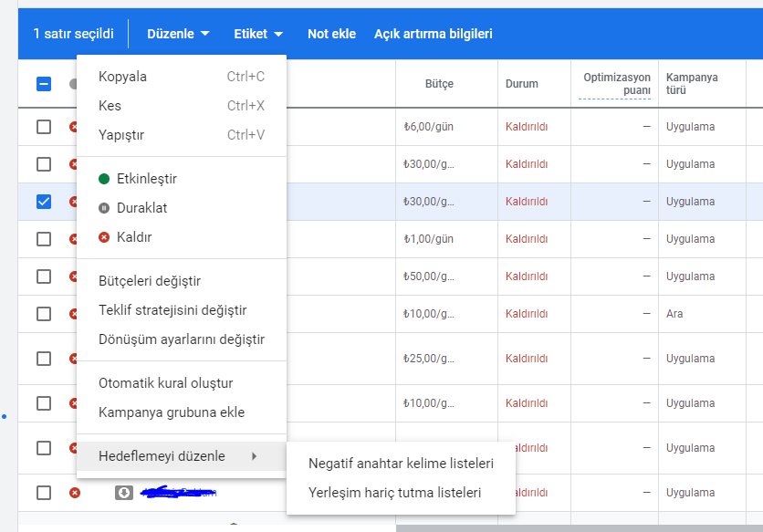Click the '1 satır seçildi' selection label
763x532 pixels.
[73, 34]
